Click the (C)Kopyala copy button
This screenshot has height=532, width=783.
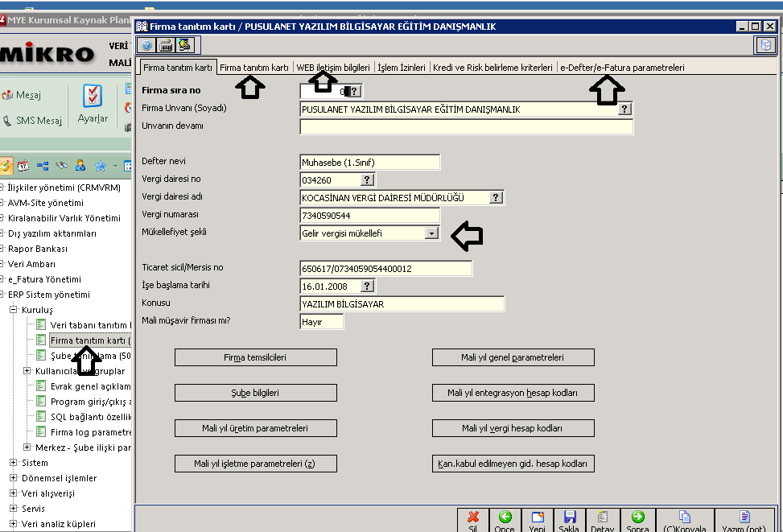pos(685,521)
